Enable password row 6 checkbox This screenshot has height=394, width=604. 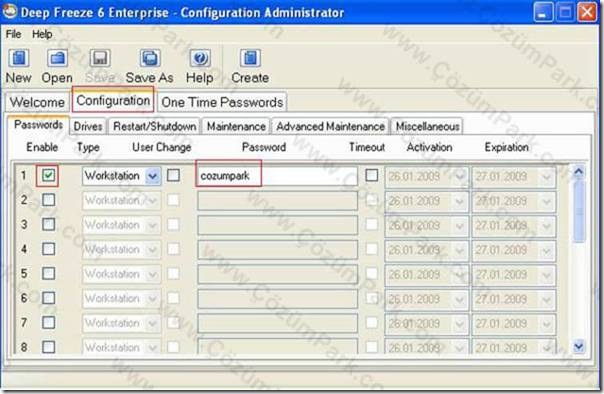tap(48, 298)
